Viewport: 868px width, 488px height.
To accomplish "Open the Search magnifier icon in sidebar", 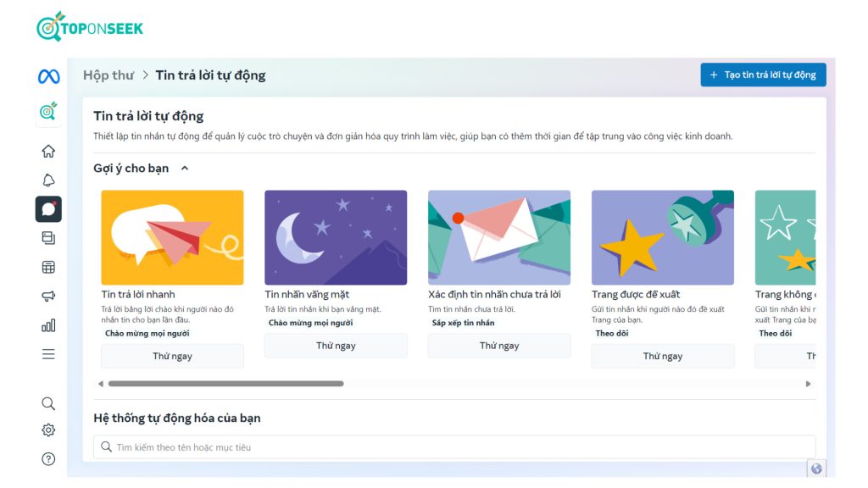I will point(48,403).
